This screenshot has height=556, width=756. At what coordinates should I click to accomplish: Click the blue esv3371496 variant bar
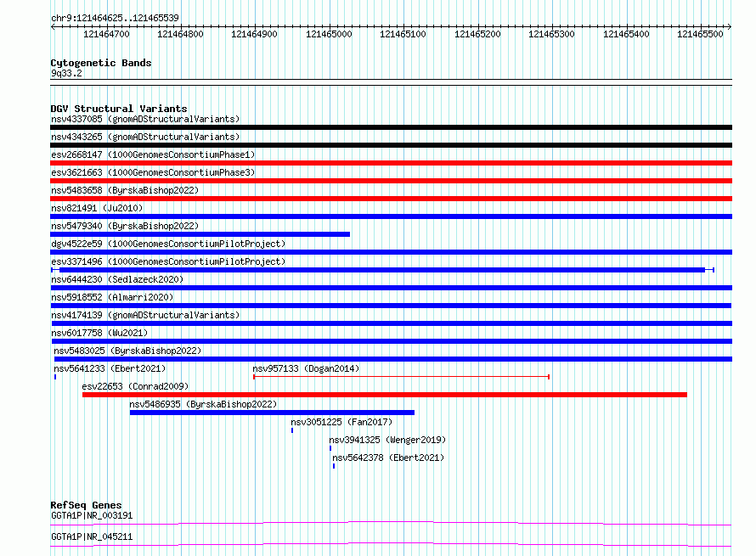point(382,270)
